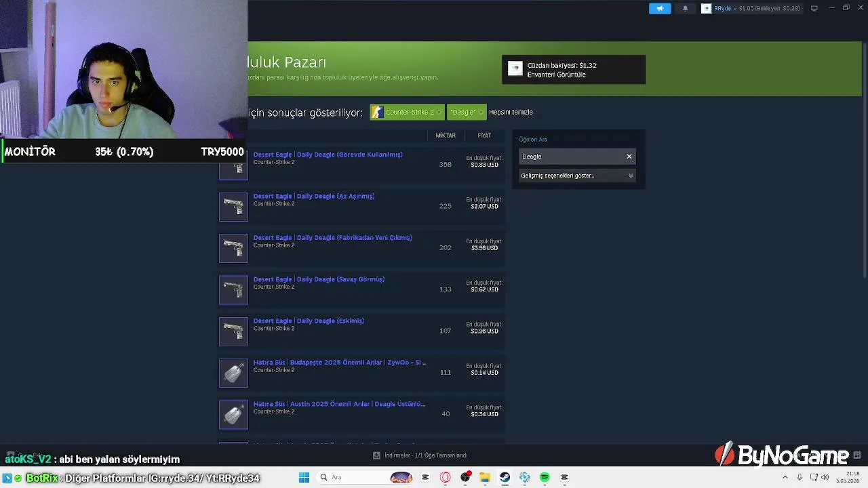Click the RRyde profile avatar in top bar

(706, 8)
